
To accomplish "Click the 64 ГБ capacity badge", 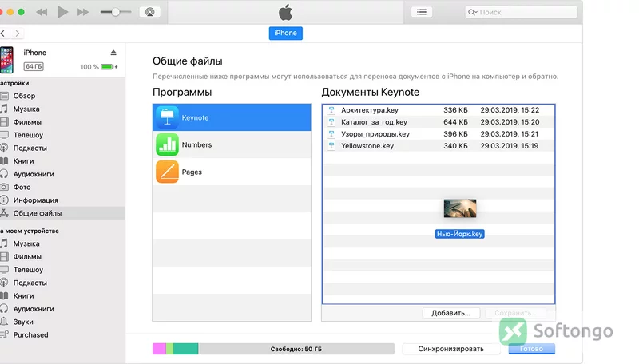I will point(34,66).
